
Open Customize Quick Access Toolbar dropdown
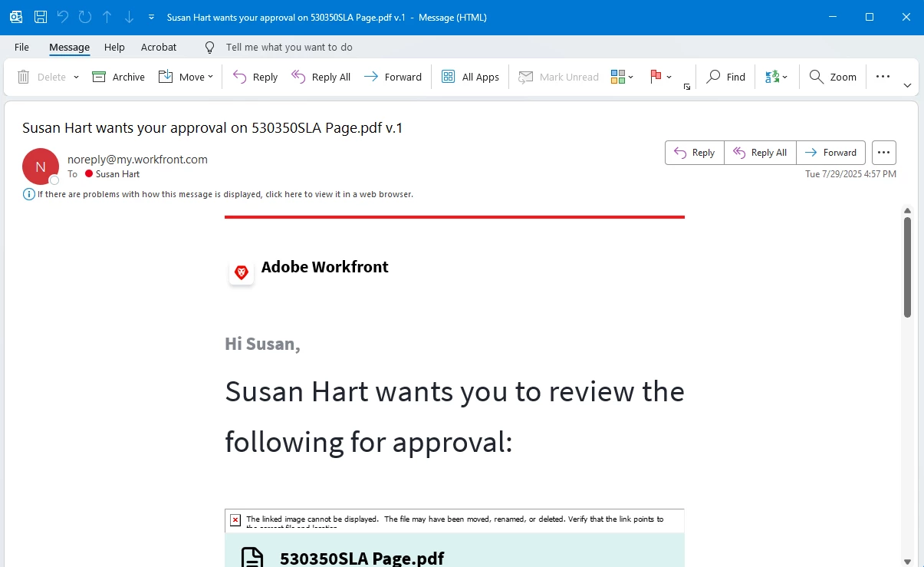(x=151, y=17)
